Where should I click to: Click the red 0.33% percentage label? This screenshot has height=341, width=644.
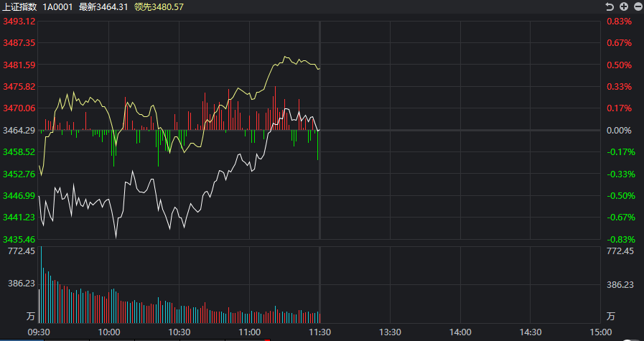point(619,87)
